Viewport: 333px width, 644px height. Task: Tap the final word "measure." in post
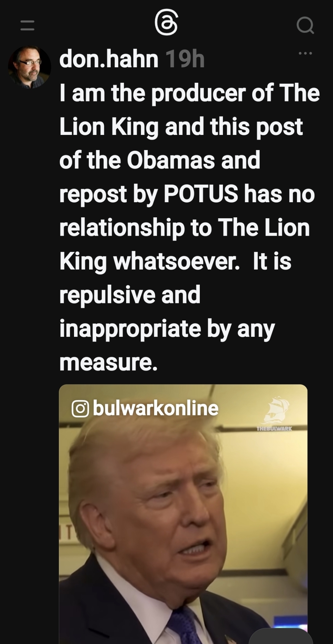[108, 362]
